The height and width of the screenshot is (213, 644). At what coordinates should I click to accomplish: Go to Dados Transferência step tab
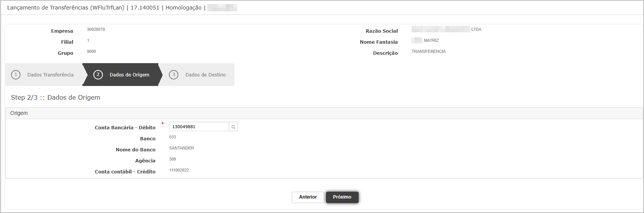pyautogui.click(x=44, y=75)
